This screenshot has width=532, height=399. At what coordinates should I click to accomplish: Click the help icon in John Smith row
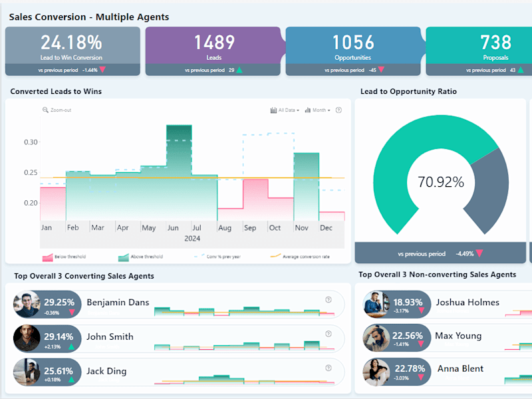[329, 334]
